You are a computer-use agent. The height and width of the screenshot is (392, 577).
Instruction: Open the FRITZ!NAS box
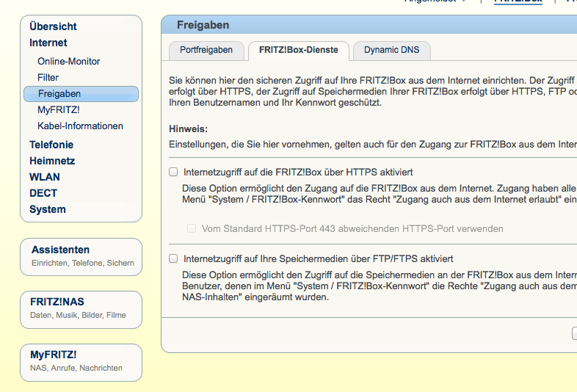tap(81, 310)
